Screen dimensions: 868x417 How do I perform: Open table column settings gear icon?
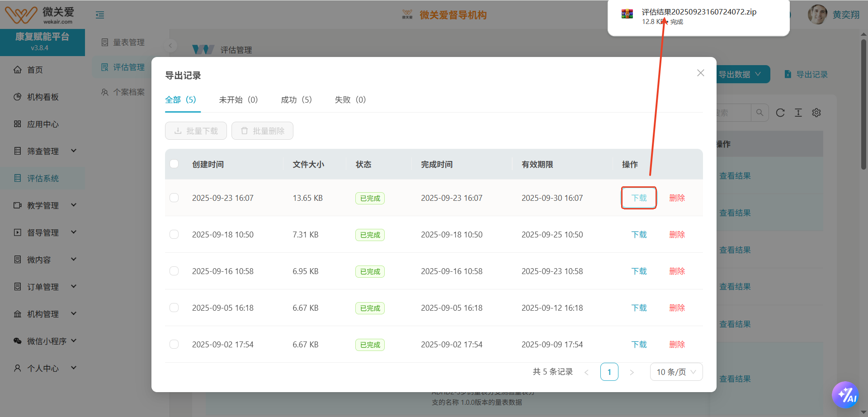[816, 113]
